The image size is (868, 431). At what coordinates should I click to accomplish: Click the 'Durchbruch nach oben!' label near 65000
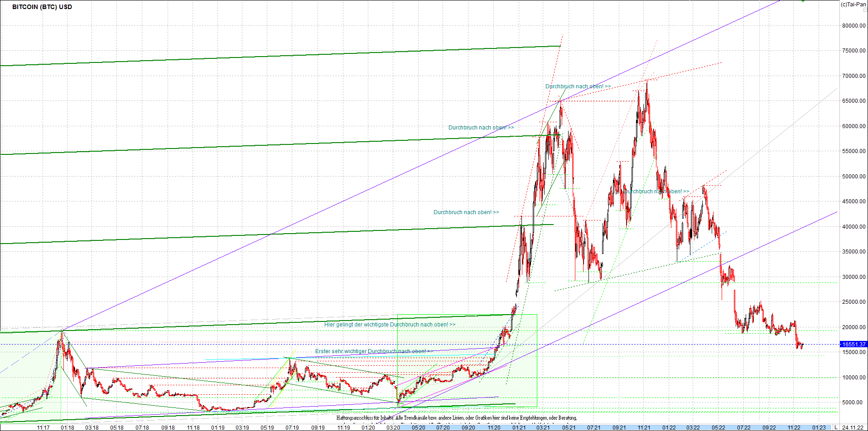(x=578, y=86)
